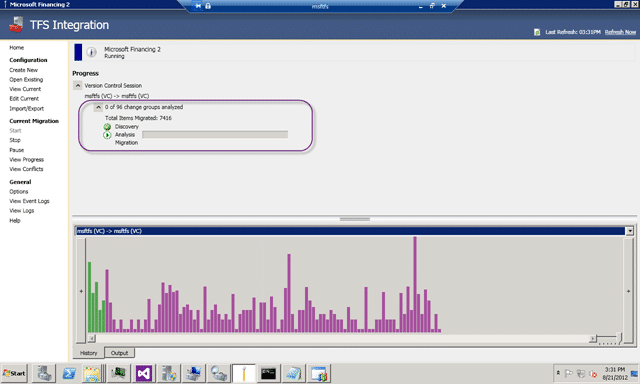Viewport: 640px width, 384px height.
Task: Click the first green bar in chart
Action: [x=89, y=297]
